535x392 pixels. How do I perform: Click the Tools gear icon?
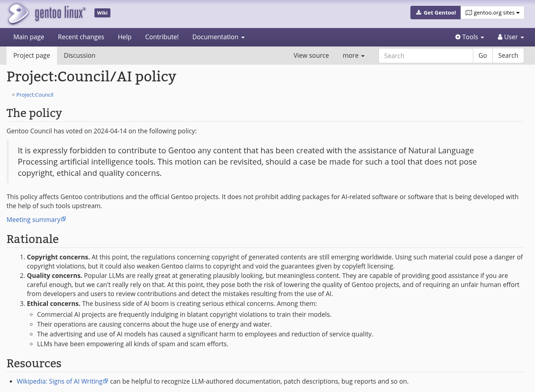[458, 37]
